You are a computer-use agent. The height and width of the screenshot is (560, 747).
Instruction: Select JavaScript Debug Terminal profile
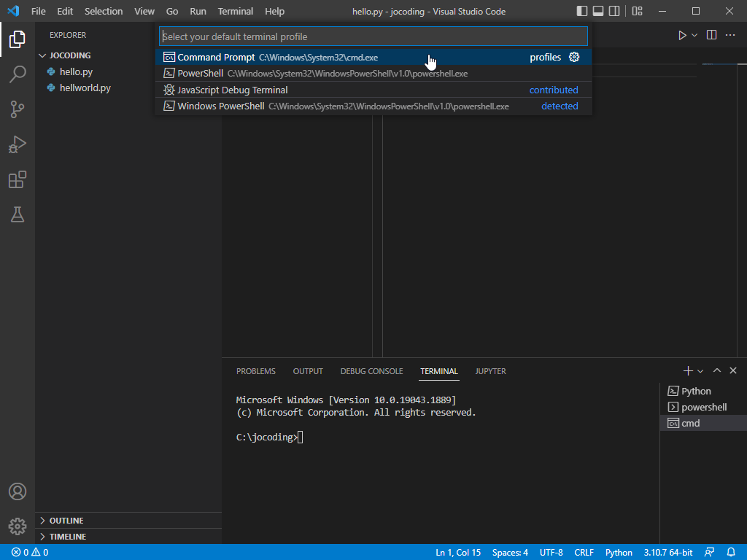coord(373,90)
